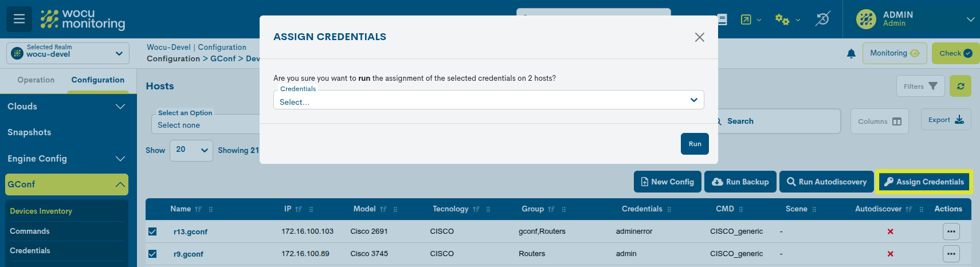
Task: Sort the table by Name column
Action: [198, 210]
